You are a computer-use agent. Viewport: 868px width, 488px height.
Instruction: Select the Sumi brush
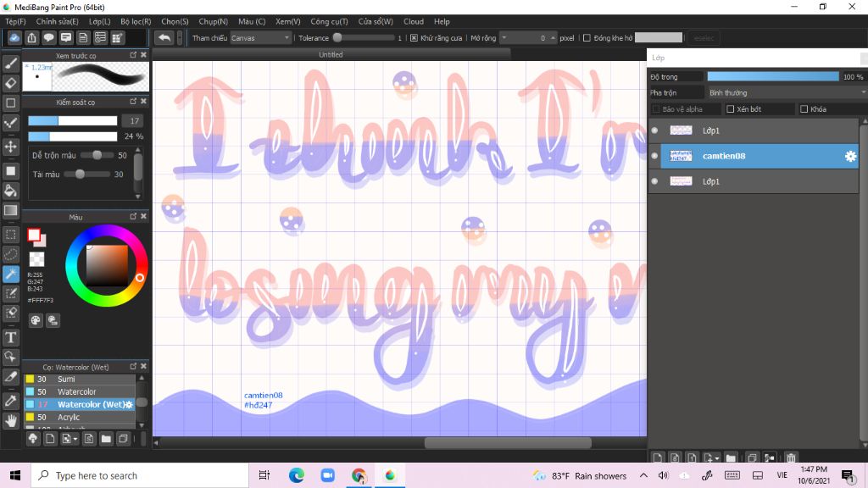[79, 379]
